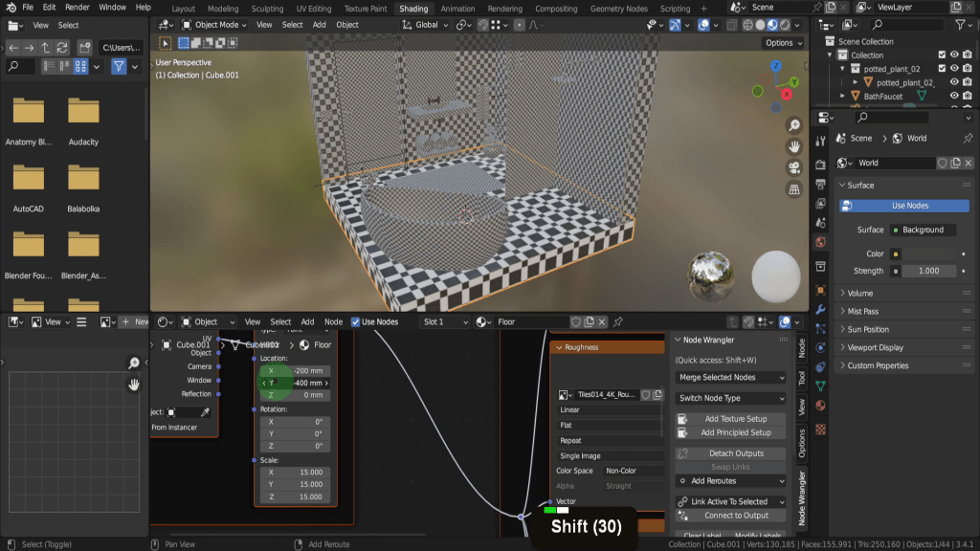Click the Add Texture Setup button
The height and width of the screenshot is (551, 980).
tap(735, 419)
